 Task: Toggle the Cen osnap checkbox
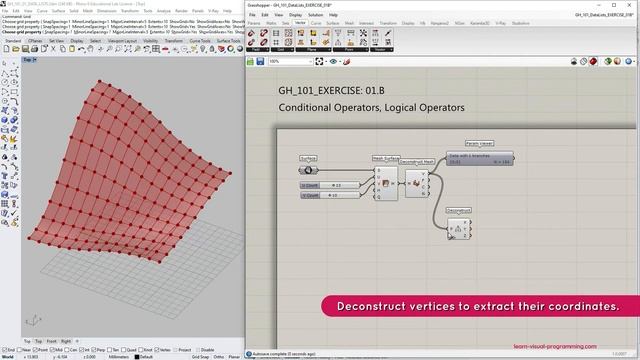point(67,350)
